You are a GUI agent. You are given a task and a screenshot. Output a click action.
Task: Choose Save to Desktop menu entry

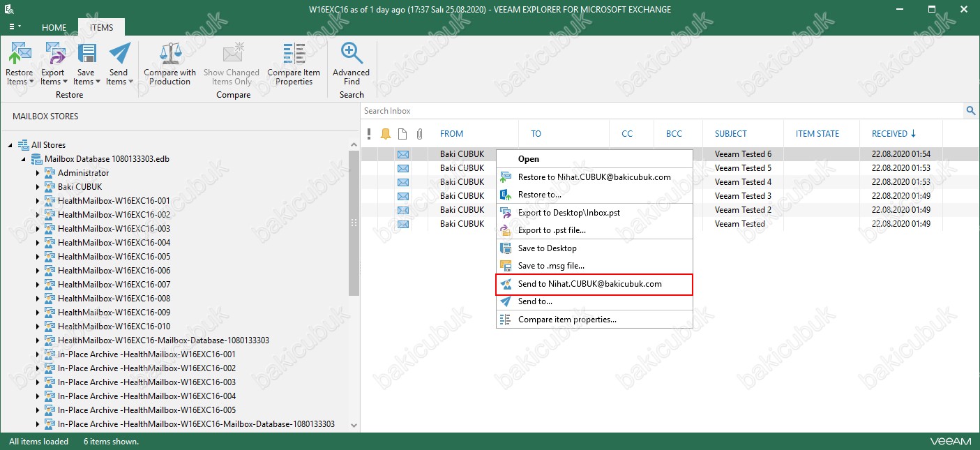coord(594,248)
